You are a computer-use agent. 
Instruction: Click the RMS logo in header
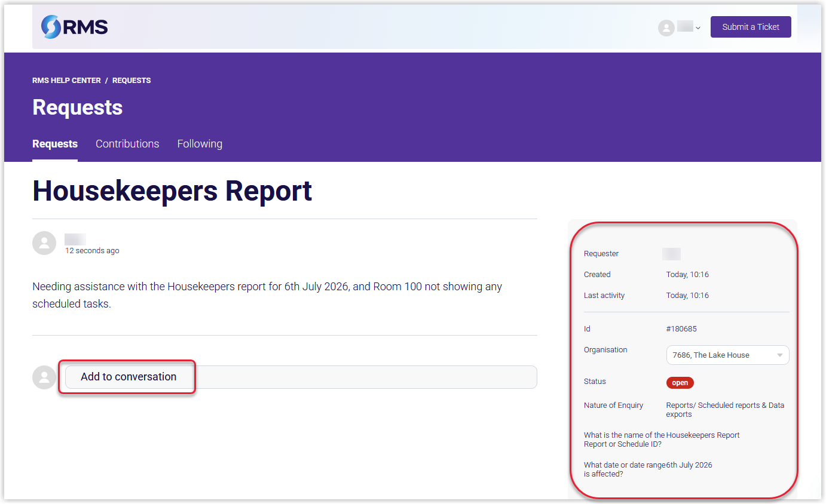75,27
